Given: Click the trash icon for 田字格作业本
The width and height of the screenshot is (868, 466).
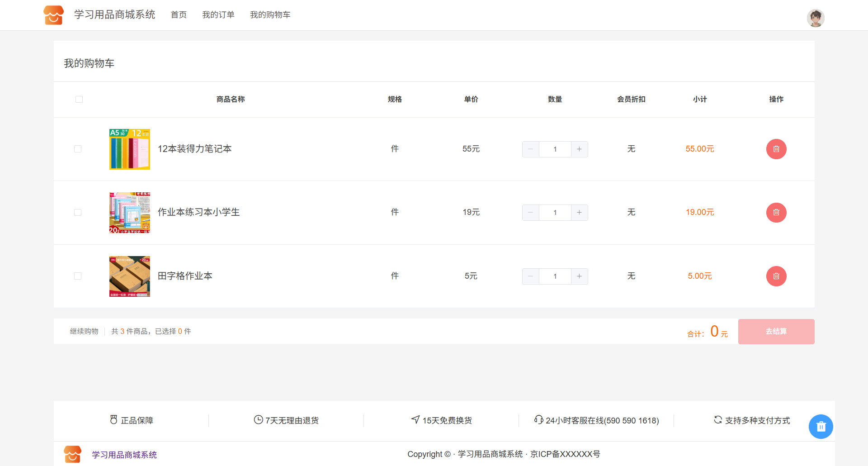Looking at the screenshot, I should (776, 276).
